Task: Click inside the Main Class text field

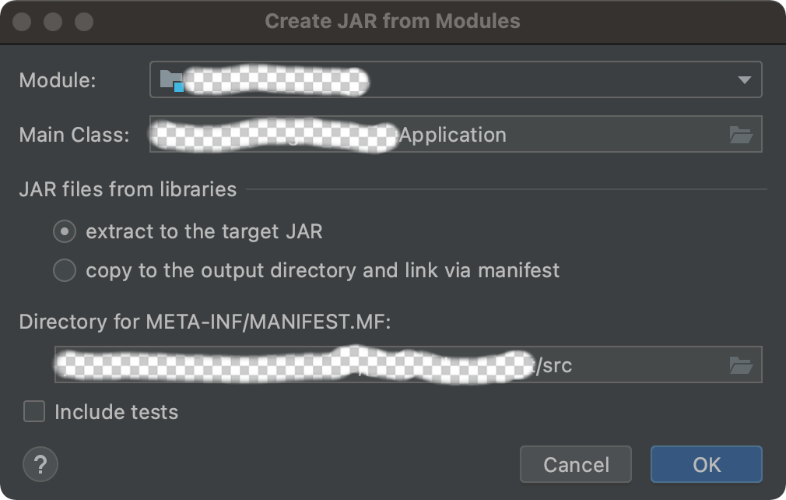Action: coord(560,135)
